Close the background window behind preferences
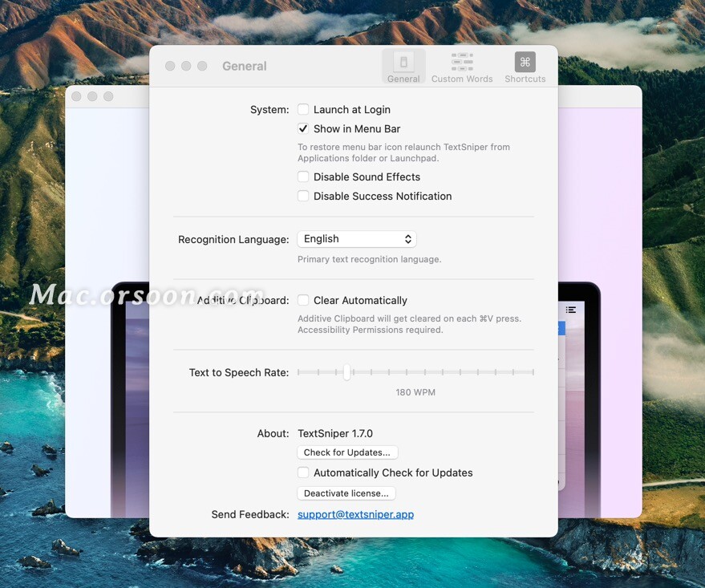The height and width of the screenshot is (588, 705). (x=76, y=96)
